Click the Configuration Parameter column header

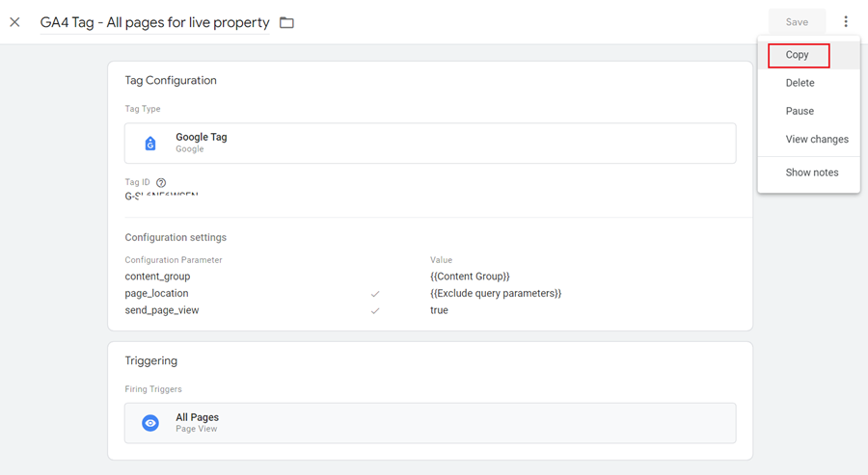pyautogui.click(x=174, y=260)
